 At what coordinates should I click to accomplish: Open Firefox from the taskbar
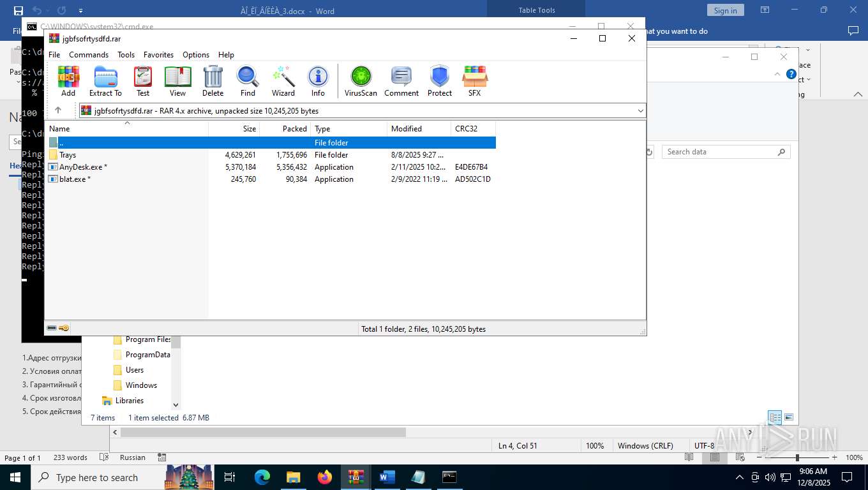click(x=325, y=477)
